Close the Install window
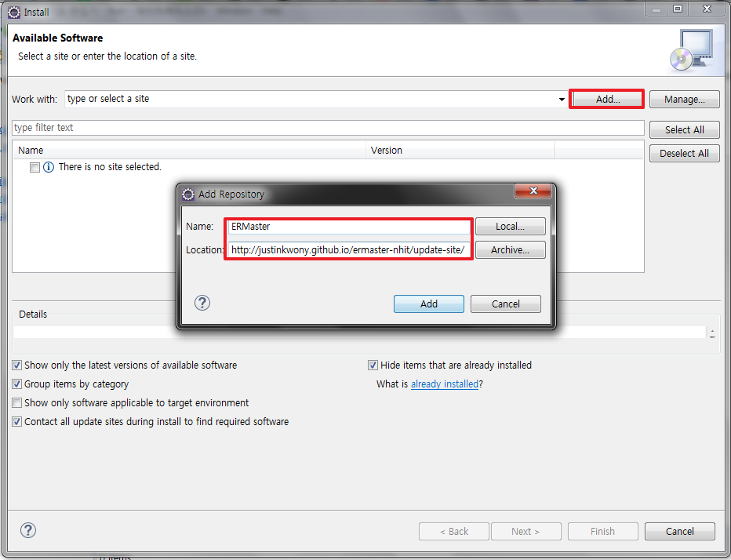 pos(707,9)
